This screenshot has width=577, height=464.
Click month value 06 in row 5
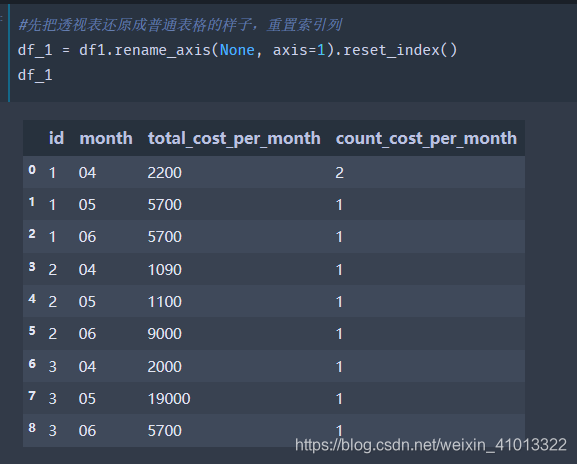[87, 334]
